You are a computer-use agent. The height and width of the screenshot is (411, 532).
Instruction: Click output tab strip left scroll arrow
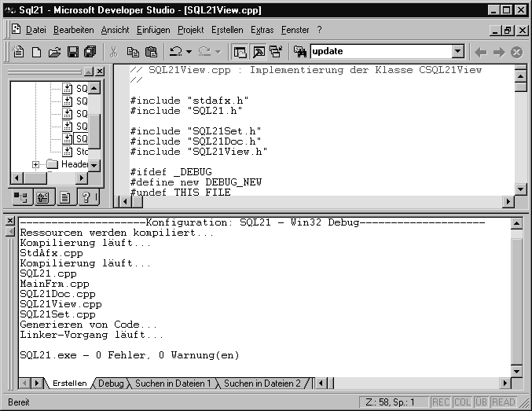coord(25,383)
